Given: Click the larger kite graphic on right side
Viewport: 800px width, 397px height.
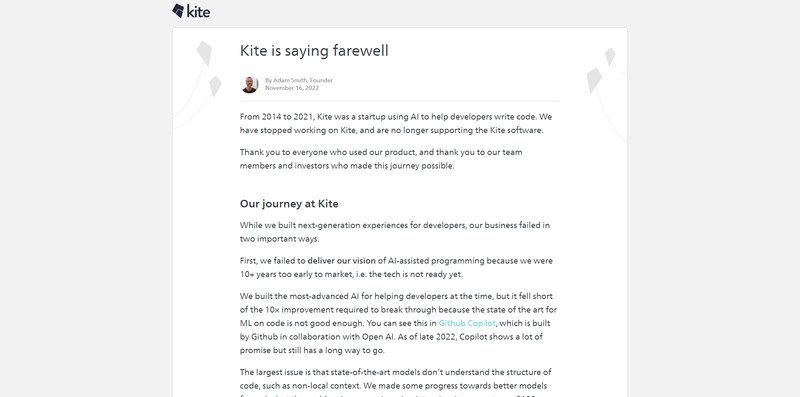Looking at the screenshot, I should [594, 81].
